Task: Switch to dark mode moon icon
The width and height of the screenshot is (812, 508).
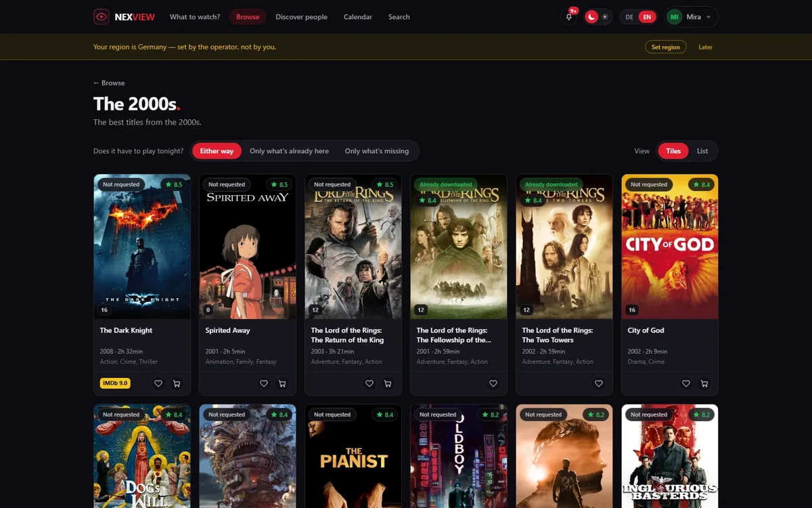Action: coord(592,17)
